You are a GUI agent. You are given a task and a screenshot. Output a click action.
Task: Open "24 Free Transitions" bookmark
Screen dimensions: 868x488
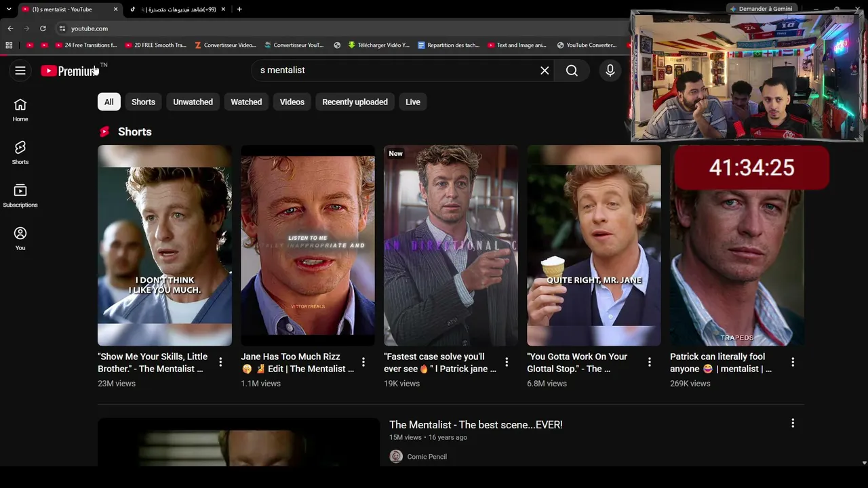87,45
